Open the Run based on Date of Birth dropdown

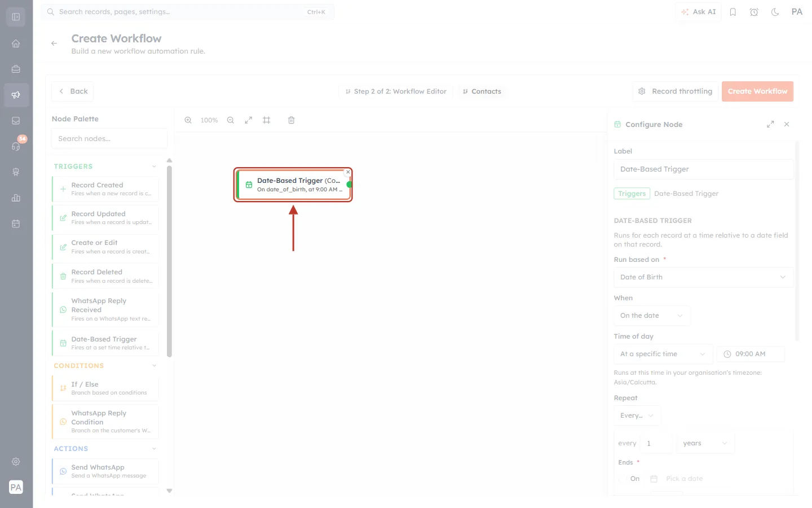point(703,277)
